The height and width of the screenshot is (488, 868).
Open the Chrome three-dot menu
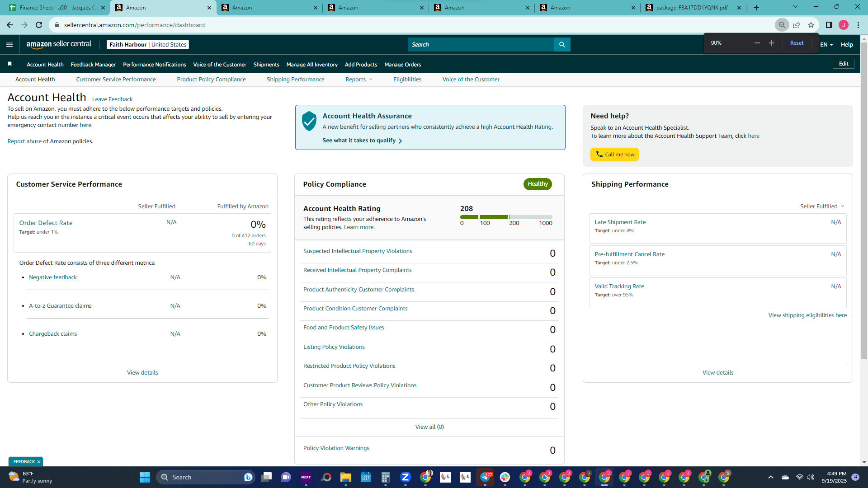[858, 25]
